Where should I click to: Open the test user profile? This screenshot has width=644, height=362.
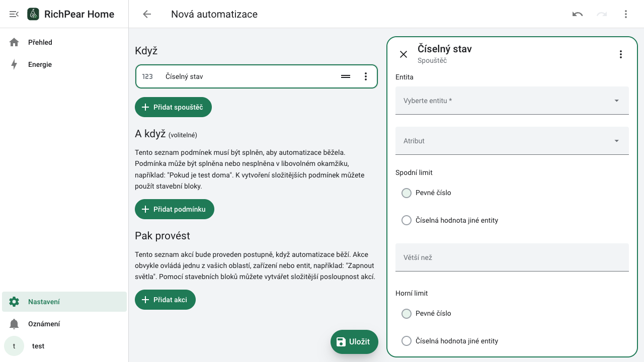pyautogui.click(x=64, y=346)
